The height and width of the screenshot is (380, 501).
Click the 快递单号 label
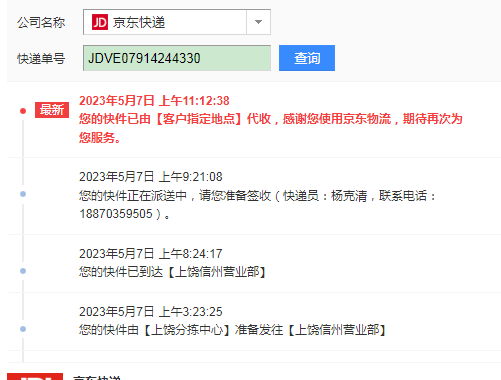pos(41,59)
